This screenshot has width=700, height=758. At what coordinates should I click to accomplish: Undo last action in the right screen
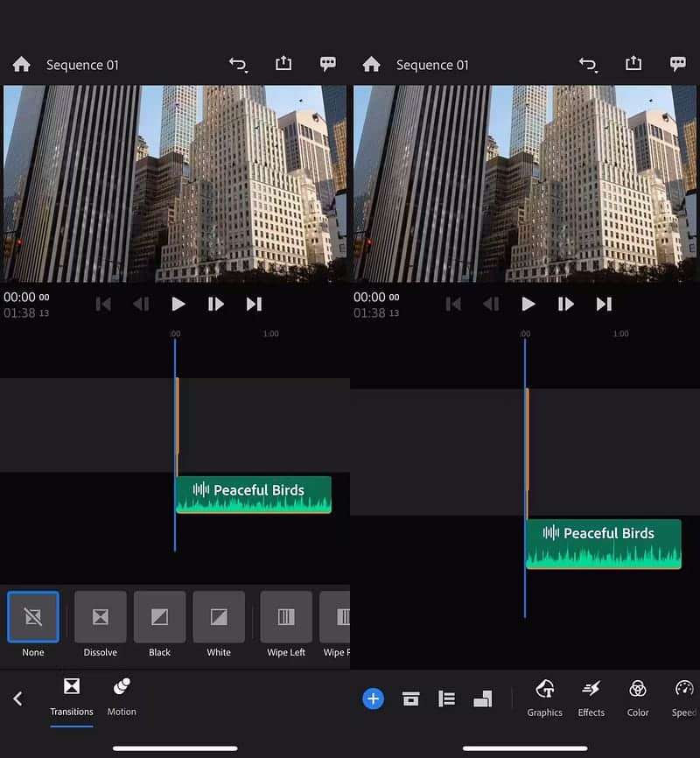(x=588, y=64)
